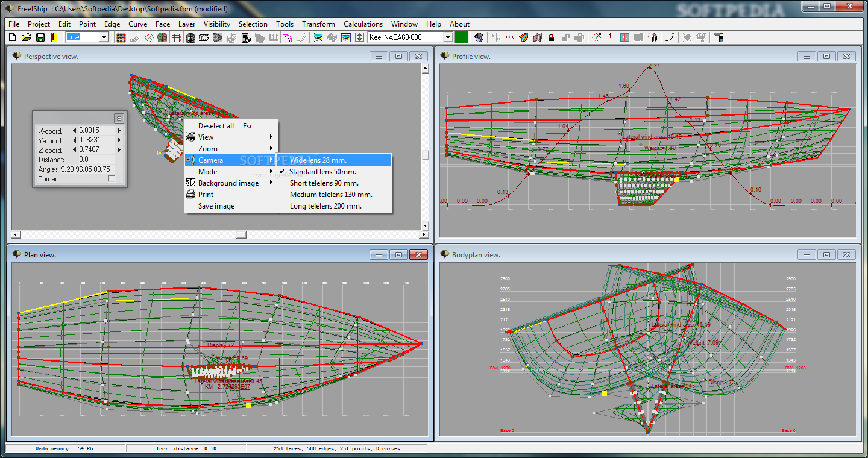The image size is (868, 458).
Task: Click the red diamond with arrow icon
Action: pos(596,37)
